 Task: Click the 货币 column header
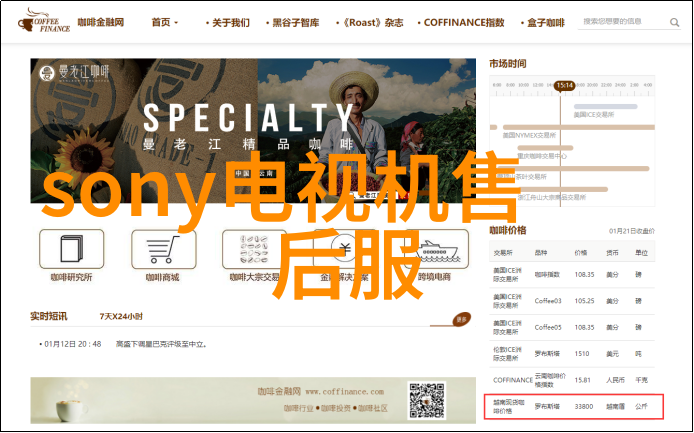click(613, 253)
